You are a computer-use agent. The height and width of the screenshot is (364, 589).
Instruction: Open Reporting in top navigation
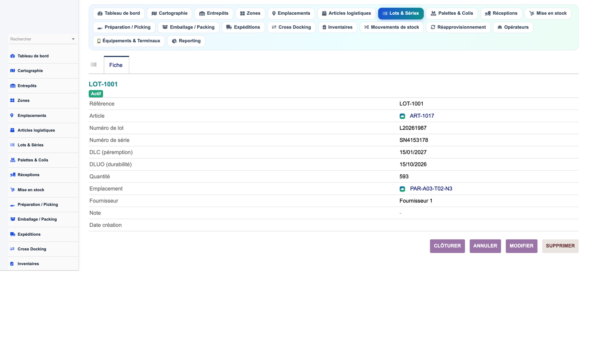pyautogui.click(x=186, y=41)
